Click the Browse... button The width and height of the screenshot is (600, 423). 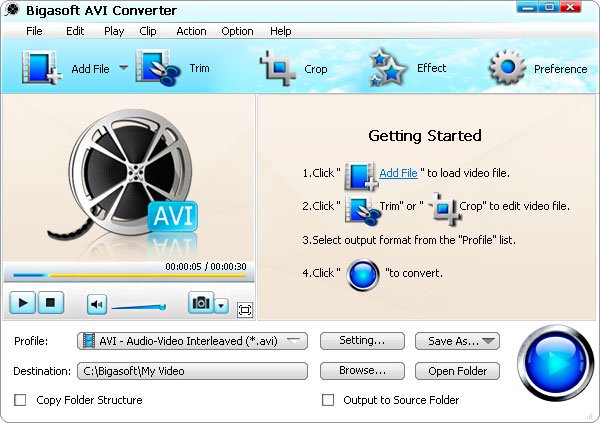point(362,371)
